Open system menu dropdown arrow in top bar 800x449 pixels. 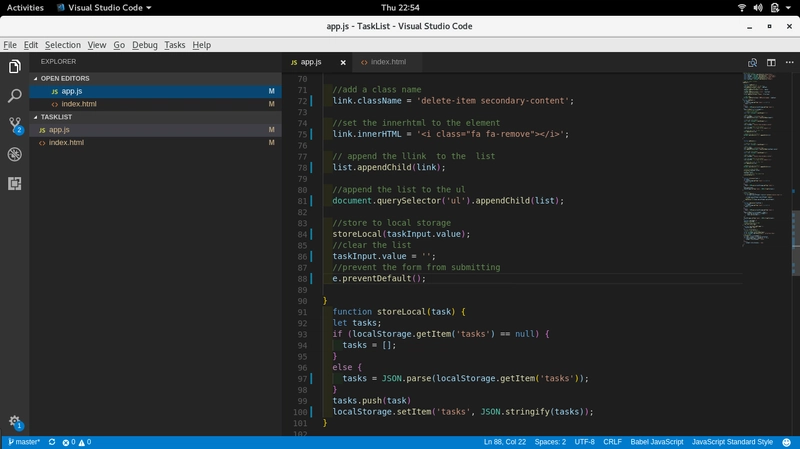click(x=788, y=8)
